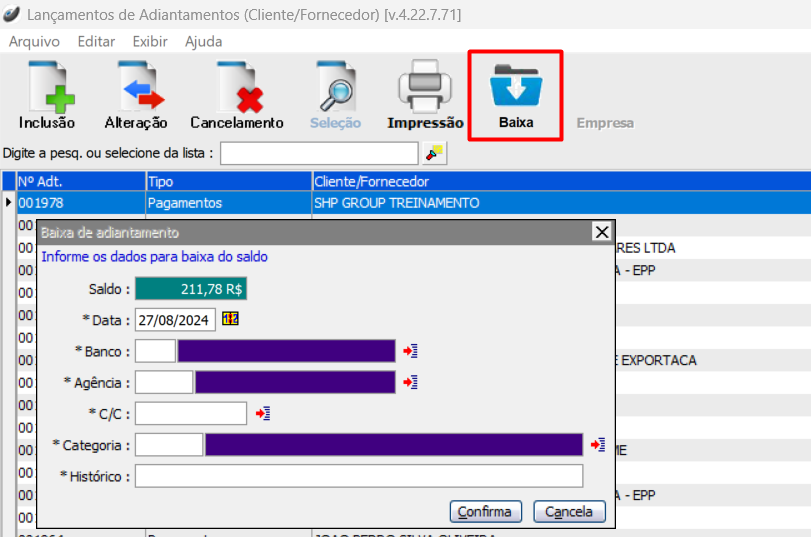
Task: Open the Impressão printer icon
Action: [x=425, y=87]
